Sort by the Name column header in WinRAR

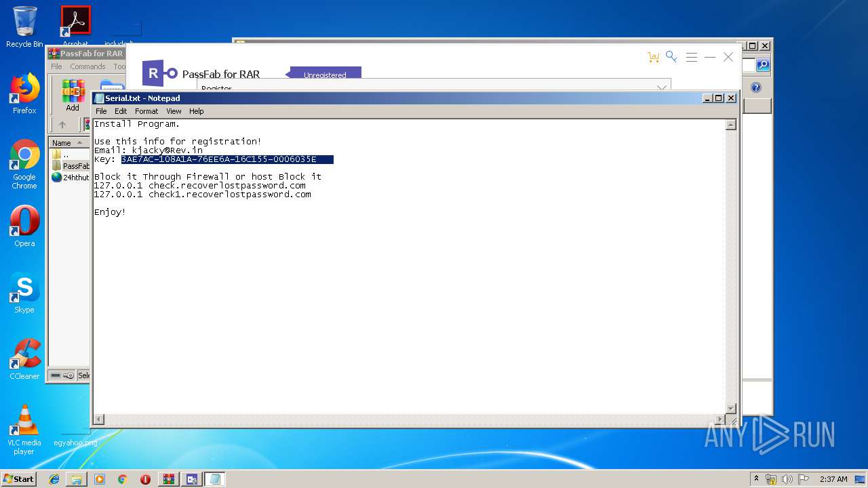pyautogui.click(x=68, y=142)
